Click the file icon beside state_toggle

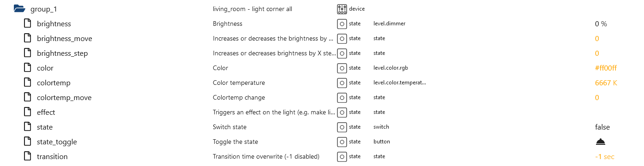click(x=27, y=142)
